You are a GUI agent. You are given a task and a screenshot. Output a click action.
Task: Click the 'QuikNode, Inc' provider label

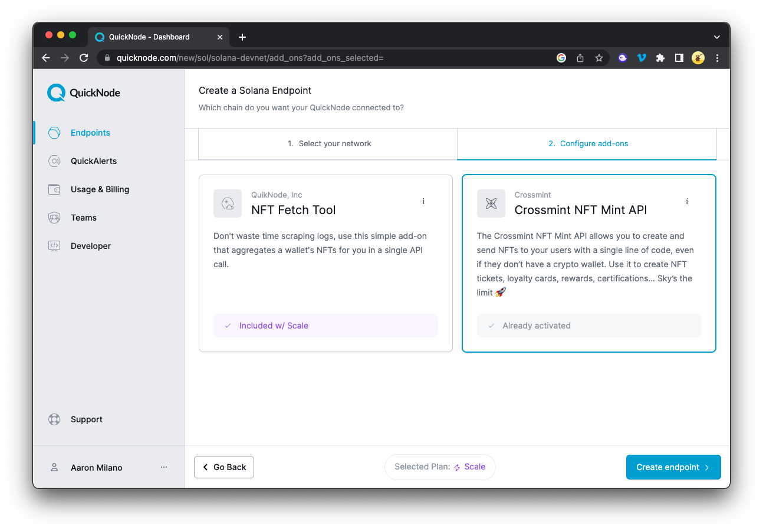(x=277, y=195)
